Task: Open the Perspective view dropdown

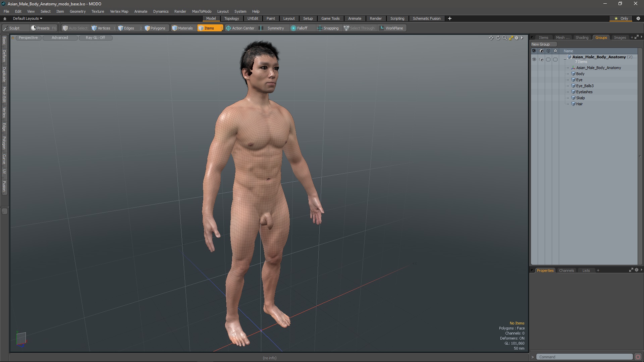Action: point(28,38)
